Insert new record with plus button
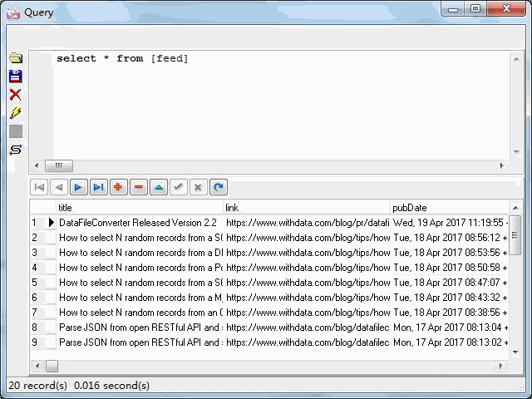Screen dimensions: 532x399 pos(118,187)
